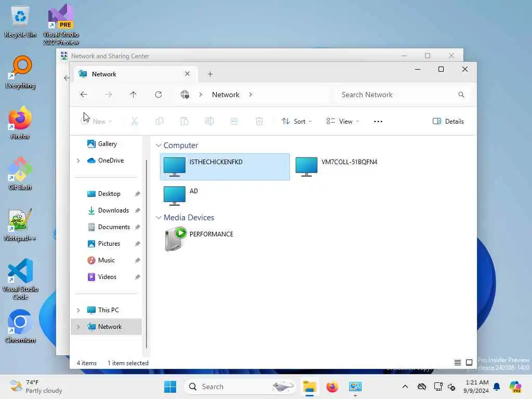This screenshot has width=532, height=399.
Task: Open the weather widget on taskbar
Action: [36, 387]
